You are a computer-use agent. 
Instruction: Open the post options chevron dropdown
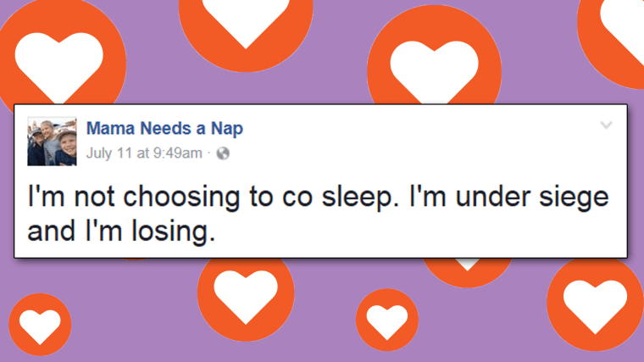tap(605, 125)
